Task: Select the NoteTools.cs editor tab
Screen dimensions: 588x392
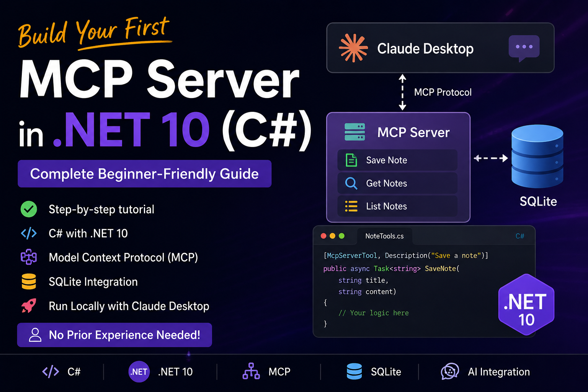Action: click(384, 236)
